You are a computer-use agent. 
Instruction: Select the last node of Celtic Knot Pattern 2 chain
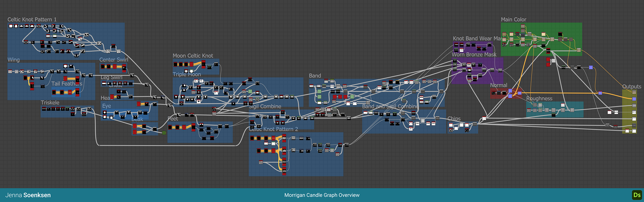346,145
